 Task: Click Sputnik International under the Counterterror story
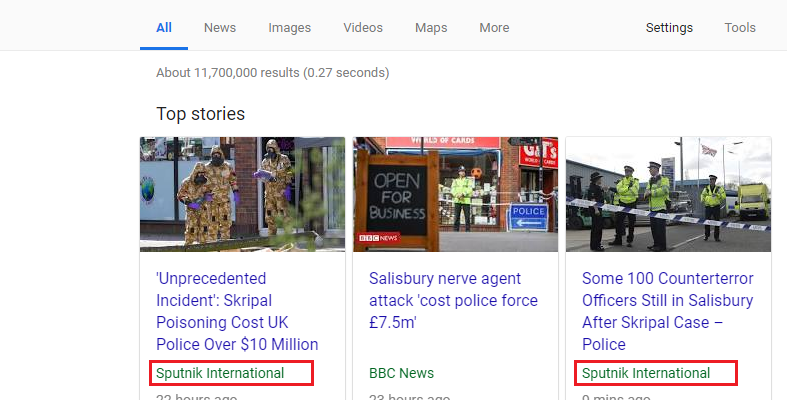point(646,373)
